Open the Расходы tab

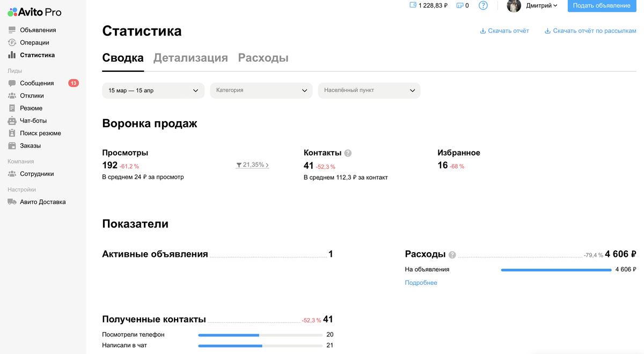coord(263,57)
